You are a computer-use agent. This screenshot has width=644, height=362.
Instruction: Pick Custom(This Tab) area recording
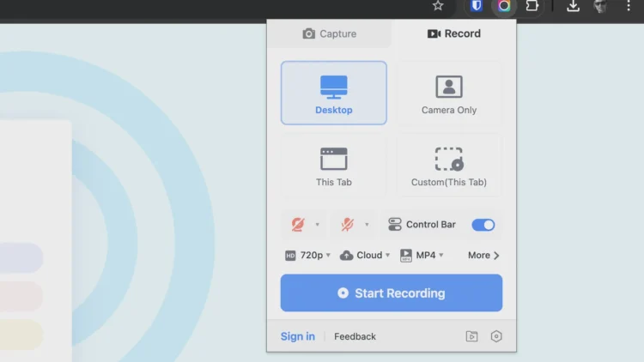coord(448,166)
